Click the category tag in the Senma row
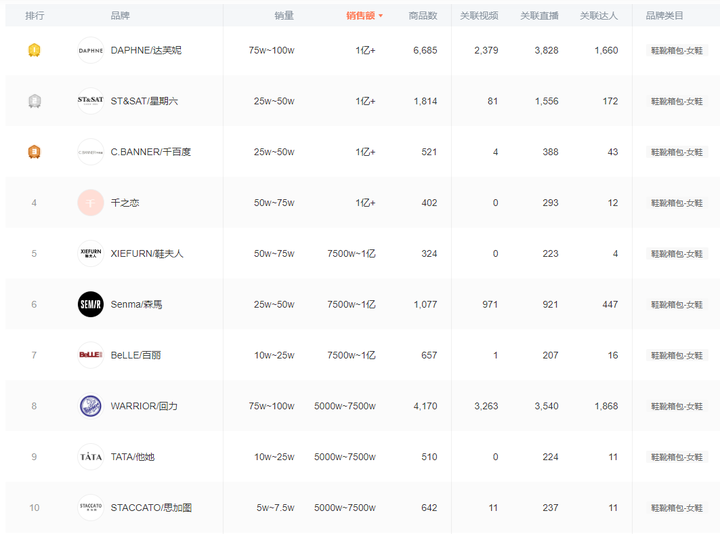Viewport: 720px width, 534px height. pyautogui.click(x=677, y=305)
